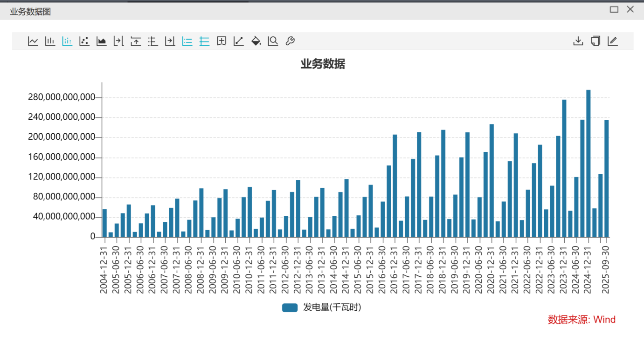The width and height of the screenshot is (644, 342).
Task: Select the 160,000,000,000 y-axis label
Action: [62, 157]
